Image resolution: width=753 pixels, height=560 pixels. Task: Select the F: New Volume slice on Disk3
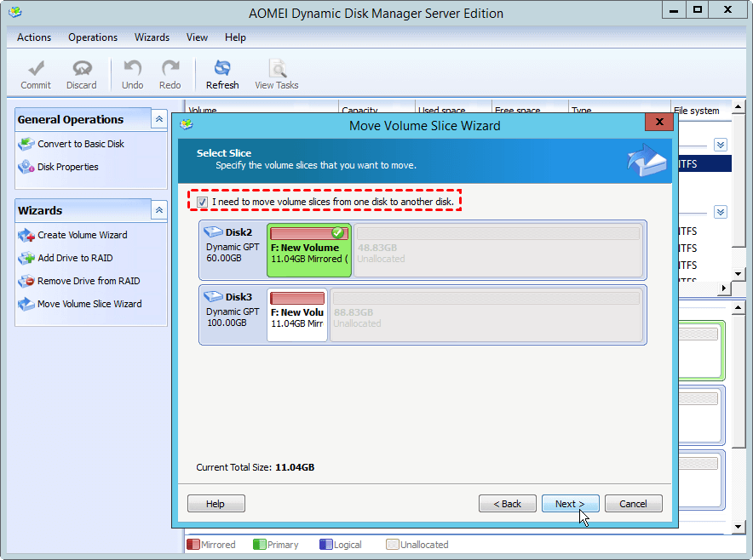(x=297, y=315)
